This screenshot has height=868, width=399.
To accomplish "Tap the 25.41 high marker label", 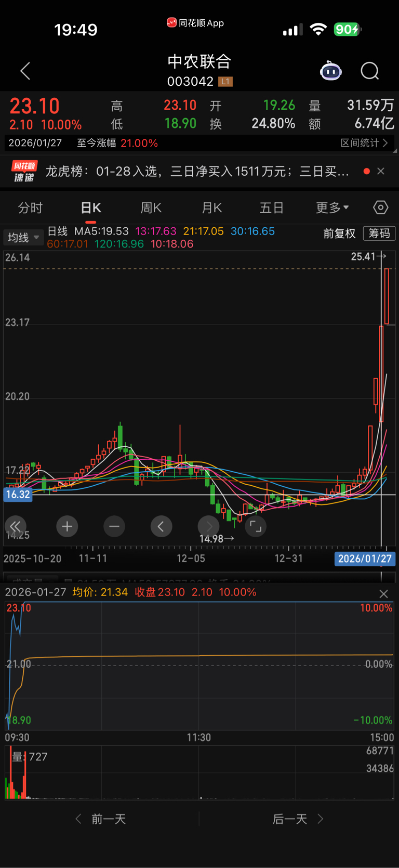I will [368, 256].
